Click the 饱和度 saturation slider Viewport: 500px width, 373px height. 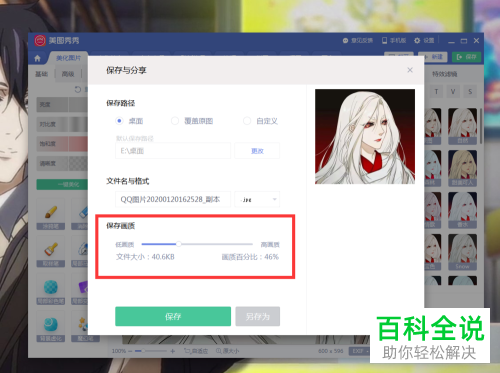coord(62,144)
